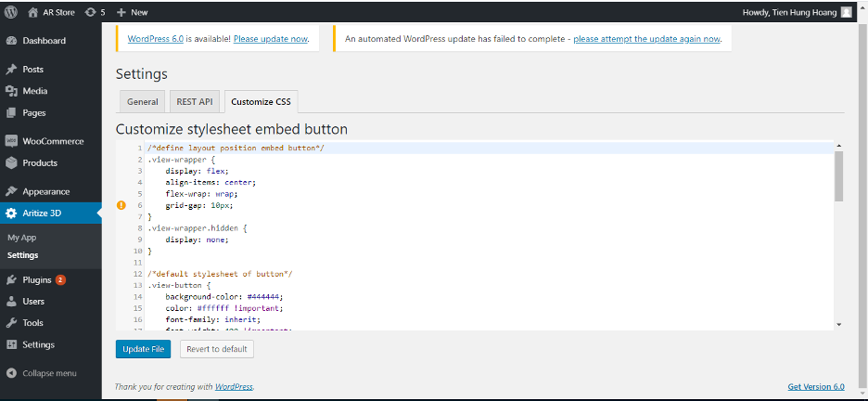Click the Please update now link
The height and width of the screenshot is (401, 868).
[270, 39]
